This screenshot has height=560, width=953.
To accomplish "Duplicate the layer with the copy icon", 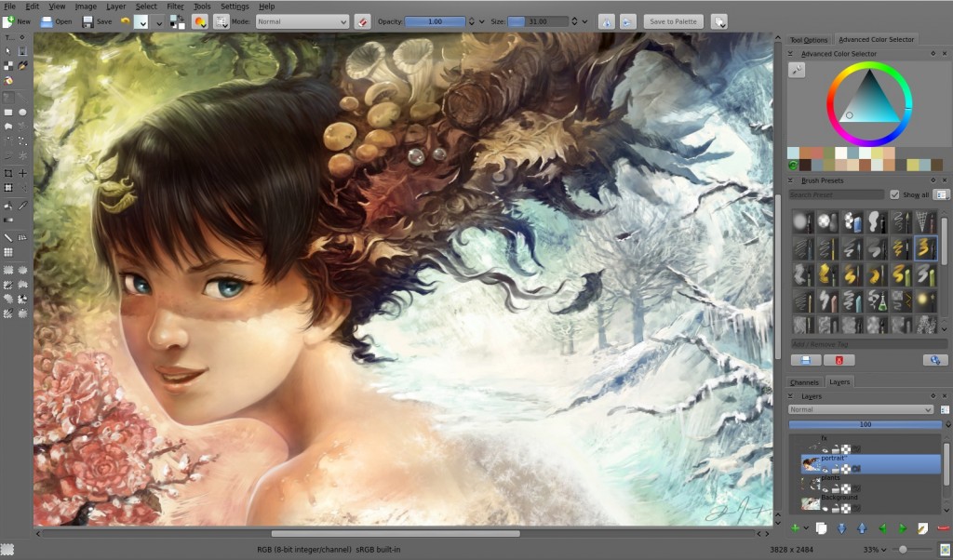I will click(821, 528).
